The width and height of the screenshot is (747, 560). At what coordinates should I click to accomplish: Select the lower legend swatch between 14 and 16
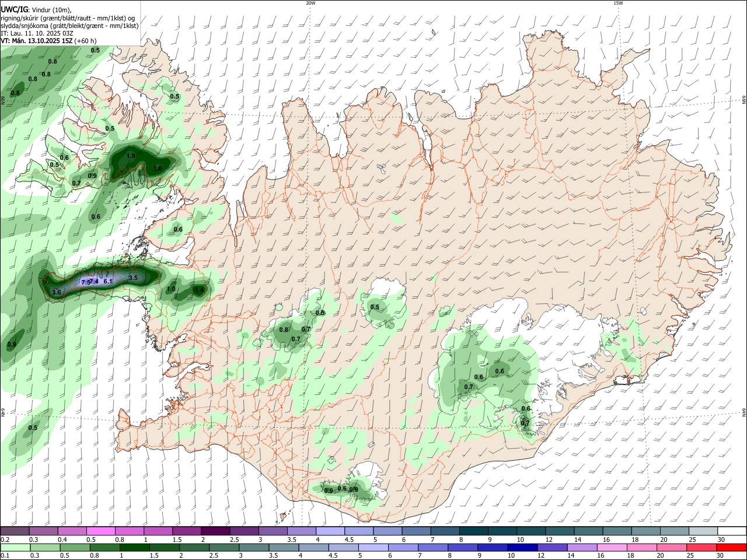pos(581,547)
